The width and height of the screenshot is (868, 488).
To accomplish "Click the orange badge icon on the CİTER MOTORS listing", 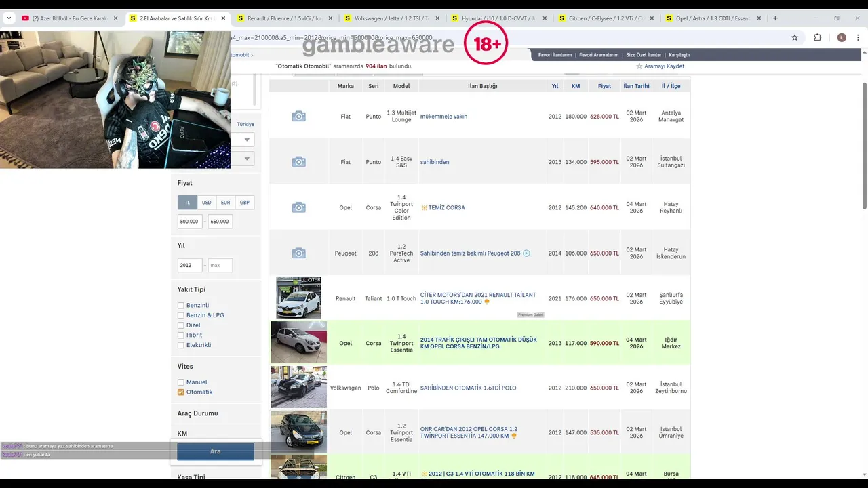I will [x=487, y=302].
